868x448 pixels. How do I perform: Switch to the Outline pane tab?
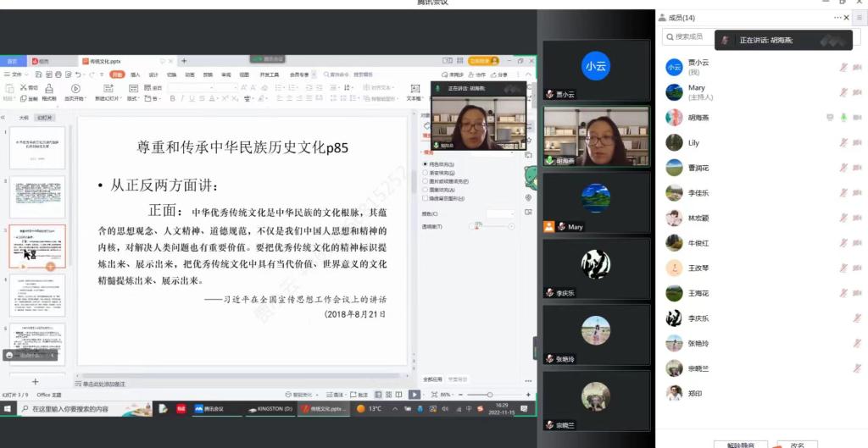pyautogui.click(x=23, y=118)
